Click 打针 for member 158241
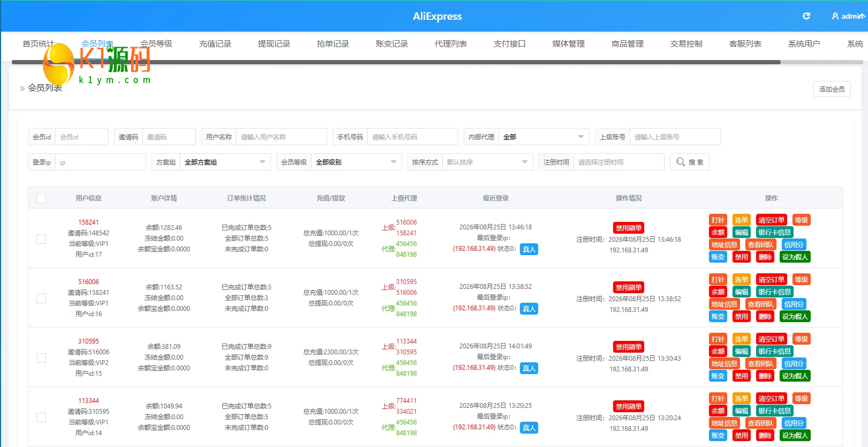 718,220
